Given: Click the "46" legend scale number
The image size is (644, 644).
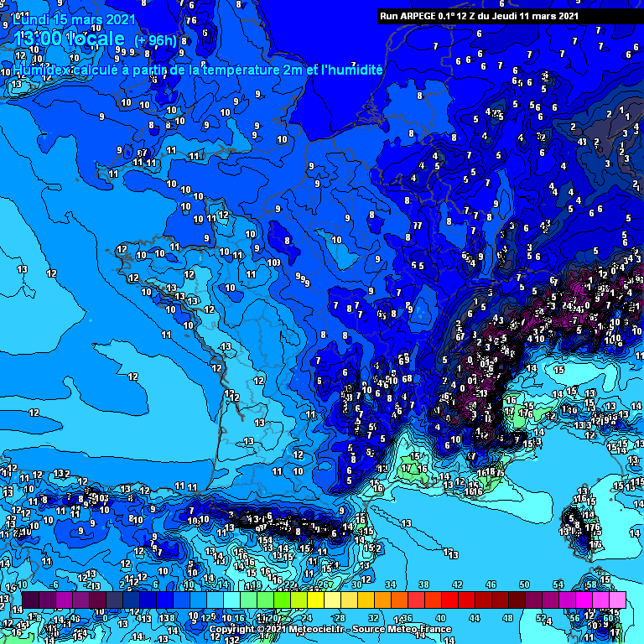Looking at the screenshot, I should [491, 584].
